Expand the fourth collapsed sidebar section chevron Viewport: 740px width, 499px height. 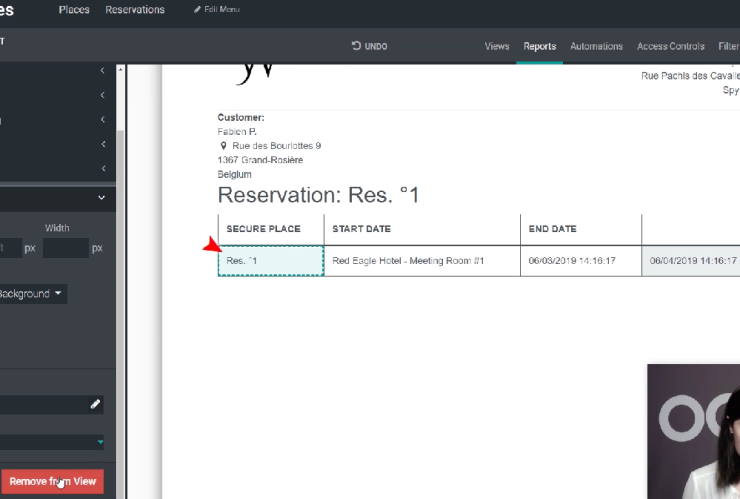tap(103, 144)
